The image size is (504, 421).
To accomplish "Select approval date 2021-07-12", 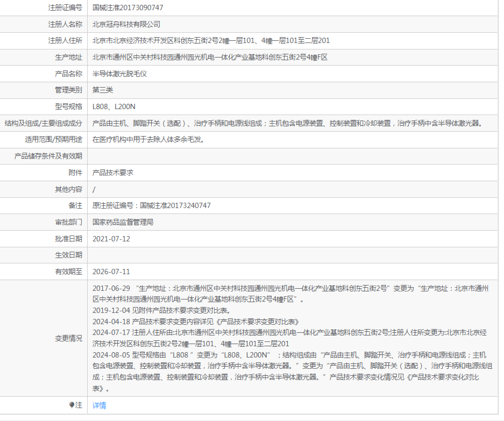I will point(111,239).
